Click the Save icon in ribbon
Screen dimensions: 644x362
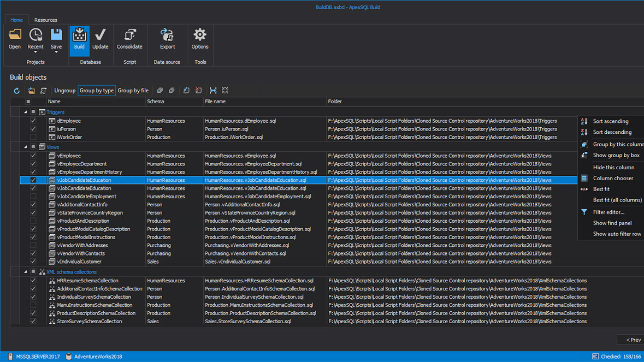click(x=56, y=35)
